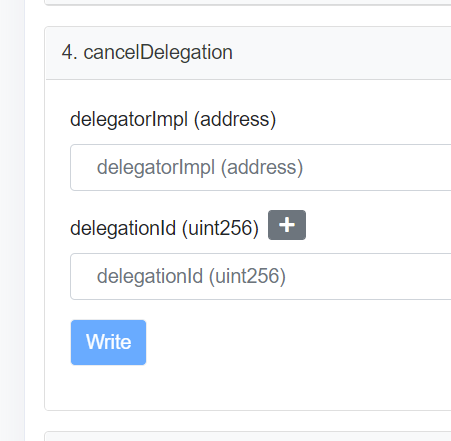Collapse the 4. cancelDelegation section header
The height and width of the screenshot is (441, 451).
(x=248, y=53)
